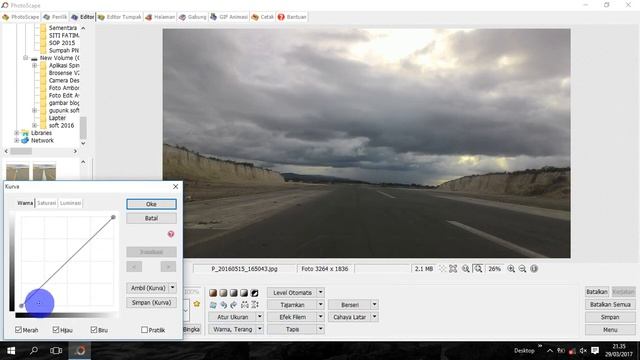This screenshot has width=640, height=360.
Task: Open the Warna, Terang dropdown arrow
Action: click(x=260, y=329)
